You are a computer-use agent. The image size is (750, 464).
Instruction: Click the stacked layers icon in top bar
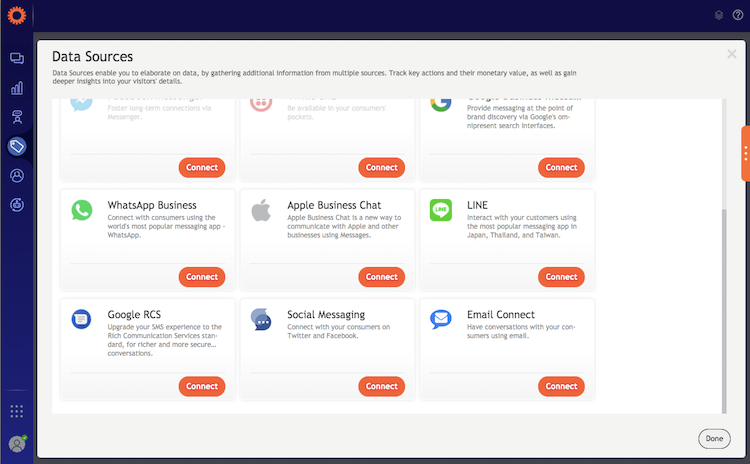pyautogui.click(x=718, y=15)
